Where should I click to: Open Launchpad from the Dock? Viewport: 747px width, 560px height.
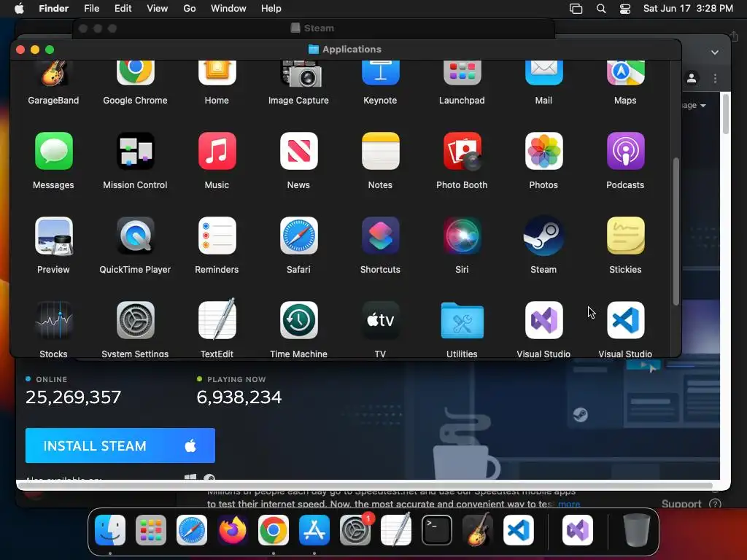coord(151,530)
